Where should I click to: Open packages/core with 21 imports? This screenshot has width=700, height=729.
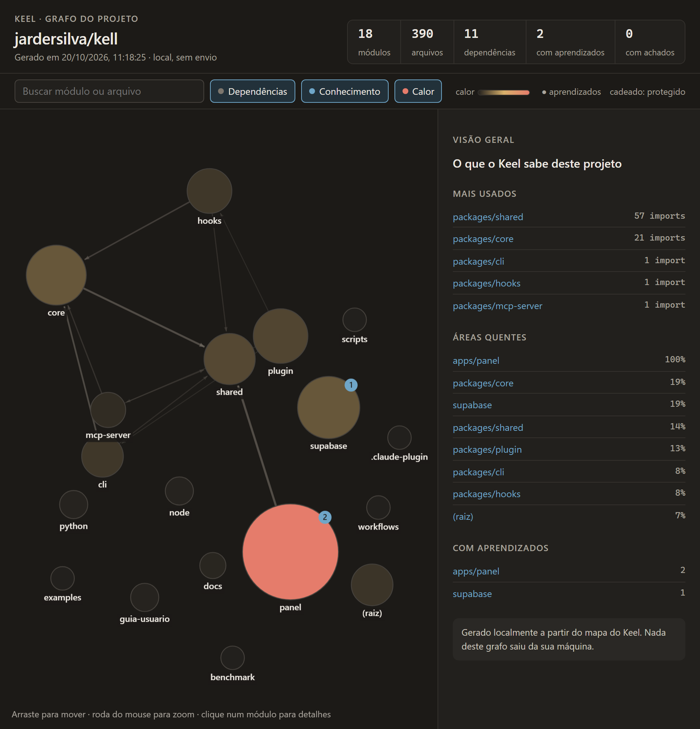[483, 239]
